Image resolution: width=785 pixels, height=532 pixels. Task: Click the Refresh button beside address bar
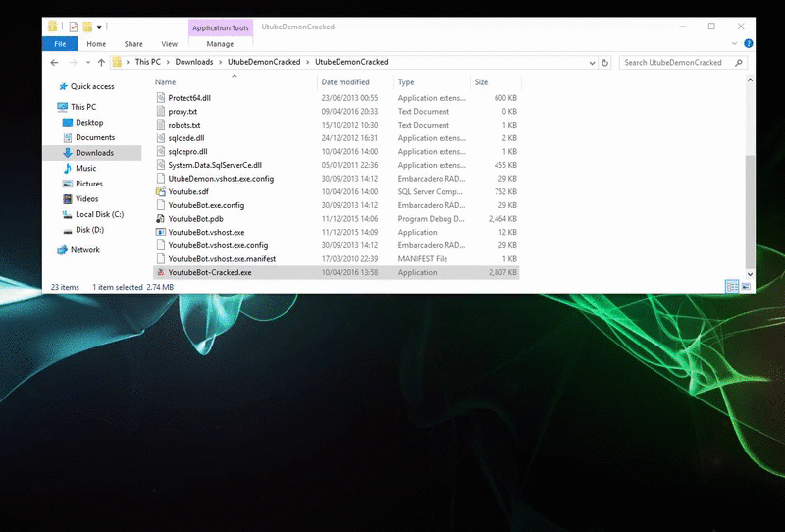[604, 63]
